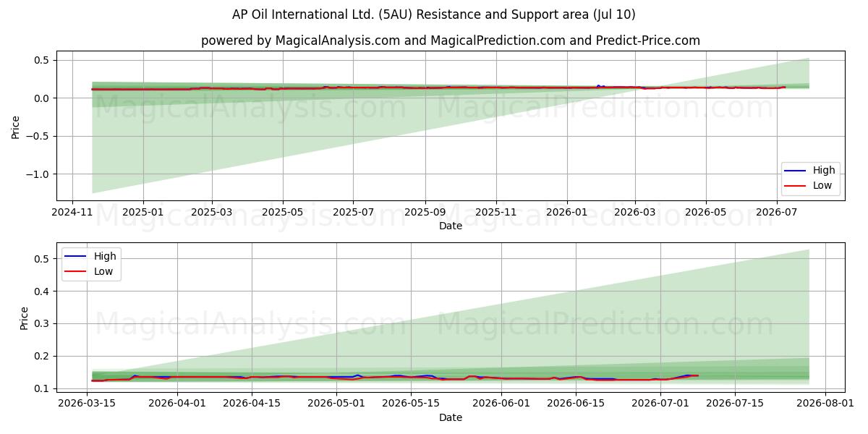
Task: Click the bottom chart Date axis label
Action: [x=451, y=417]
